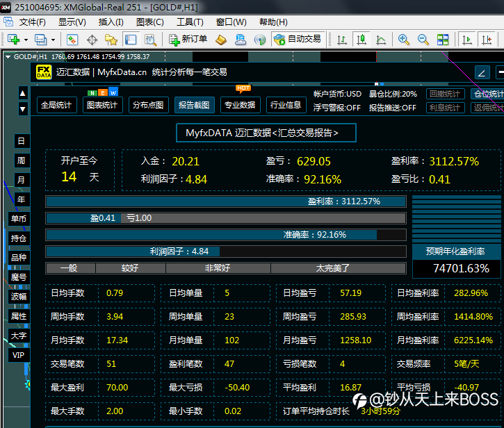Open the 图表(C) menu
504x428 pixels.
click(x=150, y=22)
